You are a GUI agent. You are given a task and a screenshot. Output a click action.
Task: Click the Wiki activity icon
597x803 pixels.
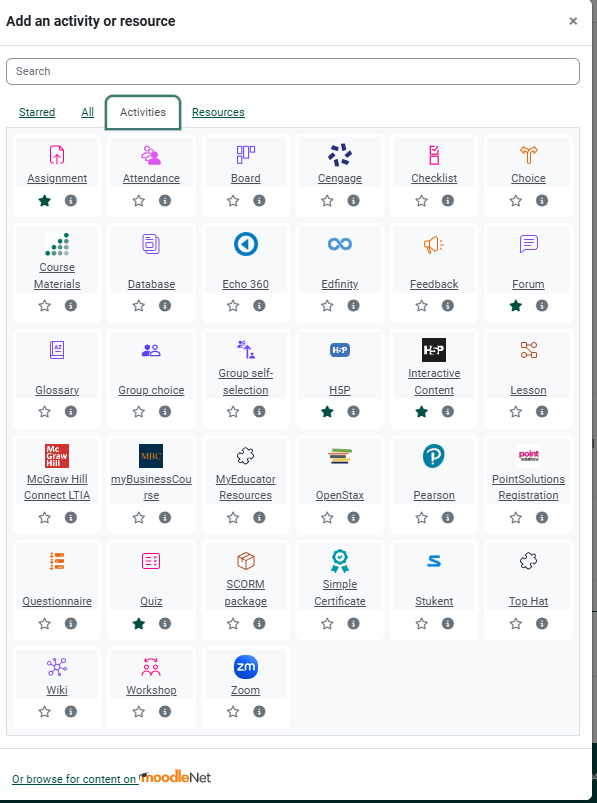57,667
